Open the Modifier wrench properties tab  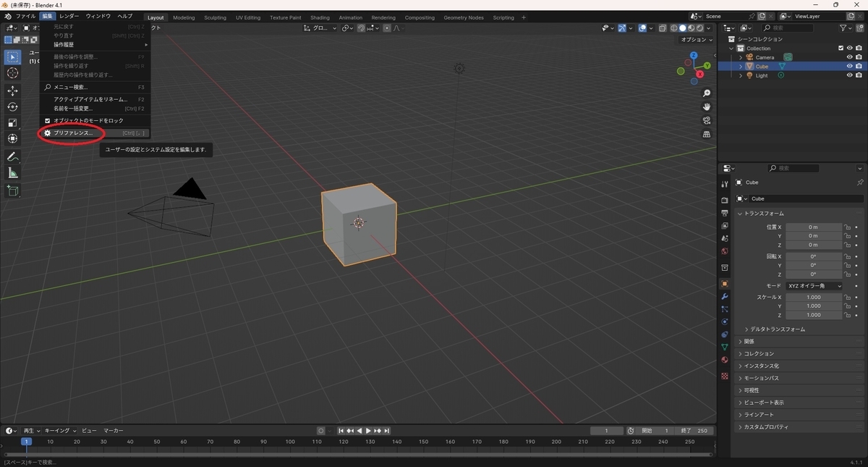click(725, 297)
